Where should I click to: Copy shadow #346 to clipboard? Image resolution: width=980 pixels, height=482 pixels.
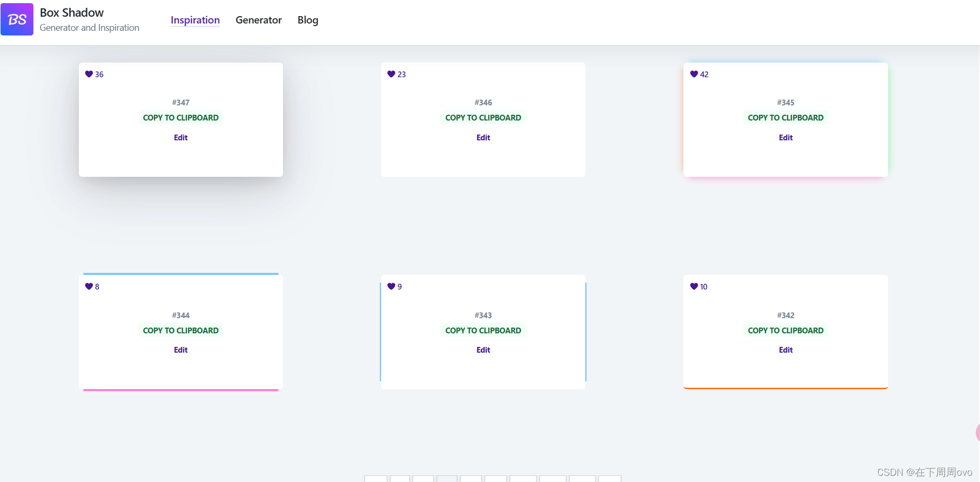click(483, 118)
